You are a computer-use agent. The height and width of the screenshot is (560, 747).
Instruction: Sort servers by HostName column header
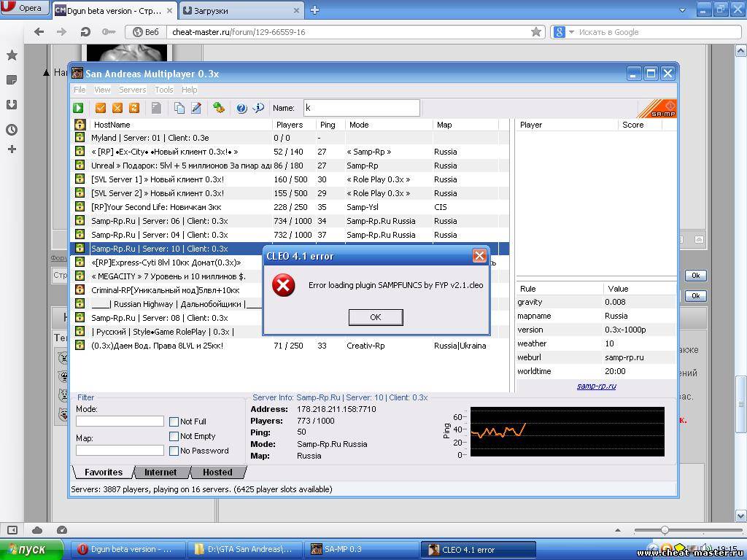[x=180, y=125]
